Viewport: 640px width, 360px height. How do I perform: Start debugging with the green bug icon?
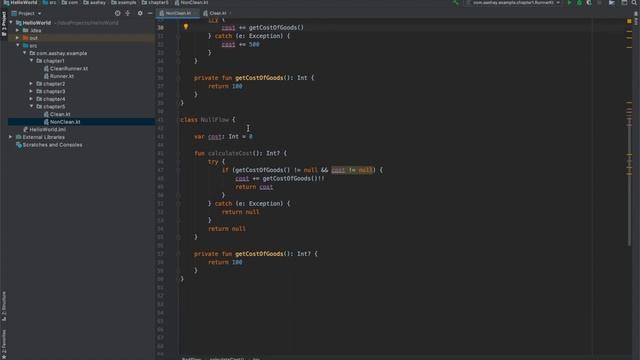tap(579, 3)
